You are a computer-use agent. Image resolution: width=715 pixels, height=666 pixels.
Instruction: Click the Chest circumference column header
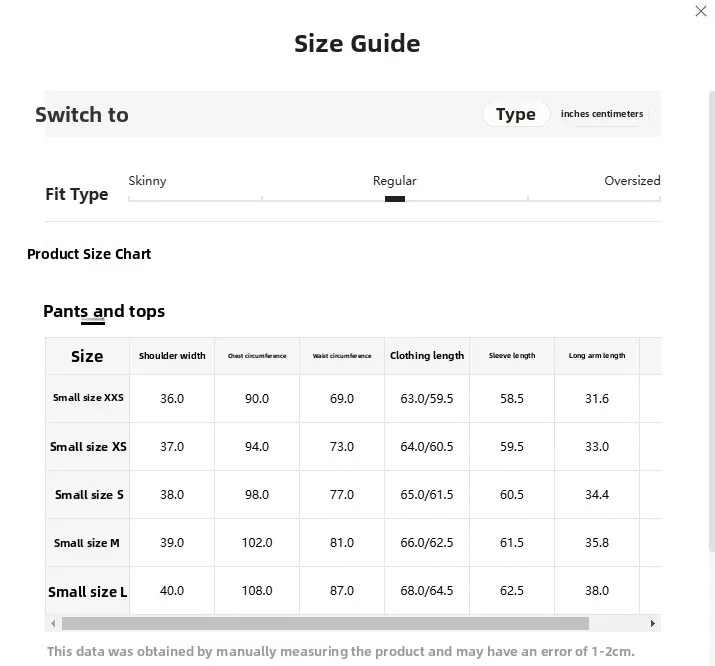click(x=257, y=356)
